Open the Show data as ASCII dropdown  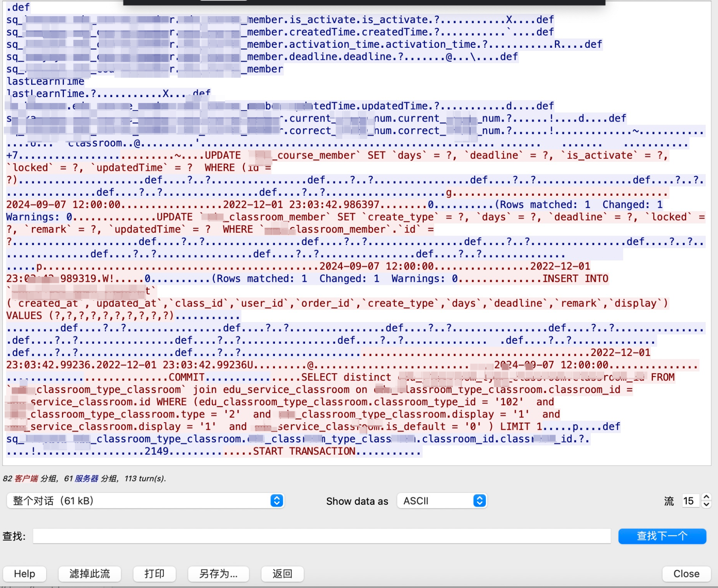coord(442,501)
